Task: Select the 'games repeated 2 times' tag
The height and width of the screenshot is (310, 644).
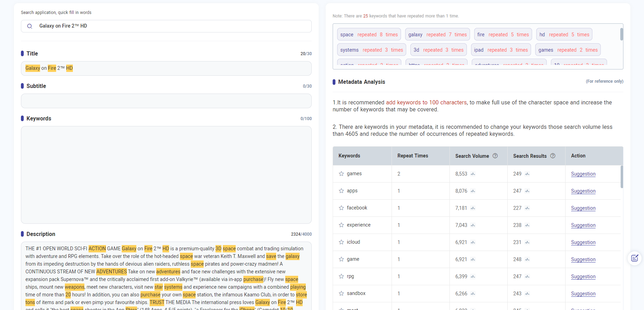Action: 568,50
